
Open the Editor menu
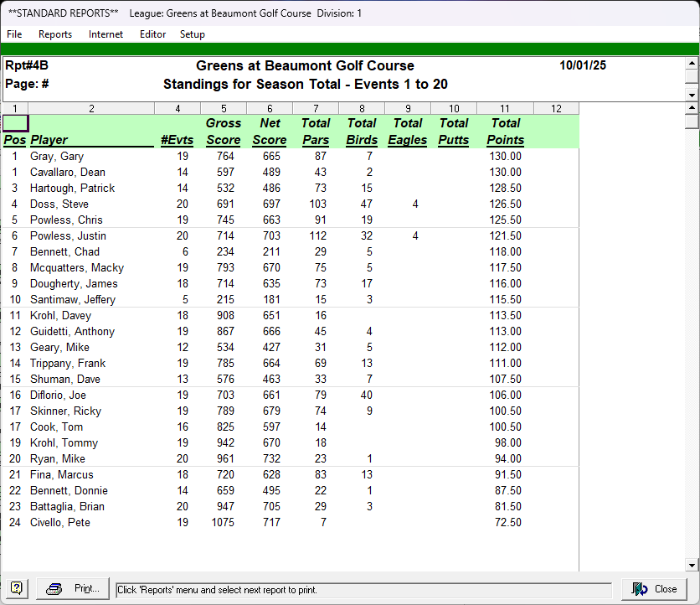click(152, 34)
